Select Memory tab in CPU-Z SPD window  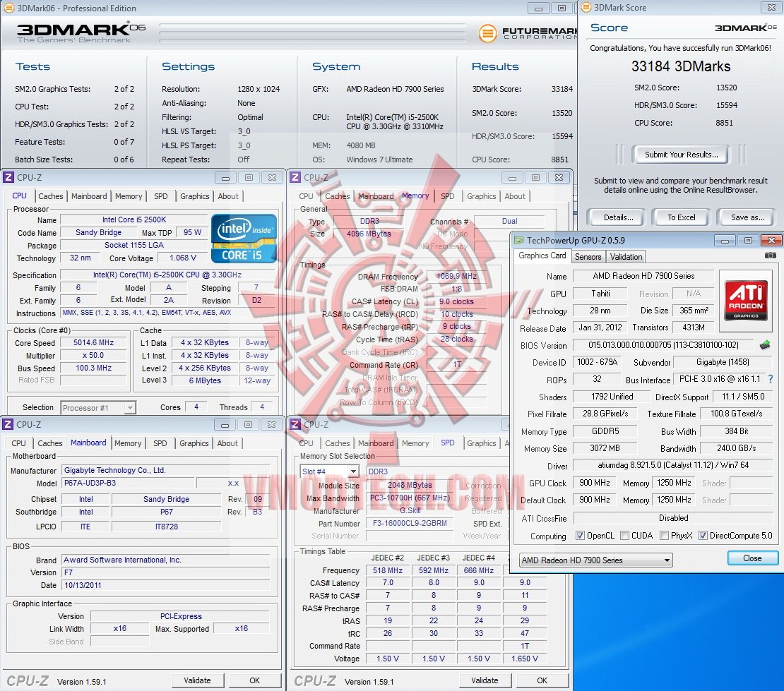tap(415, 443)
